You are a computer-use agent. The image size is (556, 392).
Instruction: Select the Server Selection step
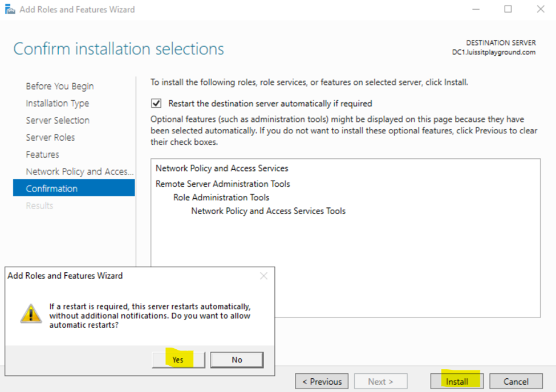[x=58, y=120]
